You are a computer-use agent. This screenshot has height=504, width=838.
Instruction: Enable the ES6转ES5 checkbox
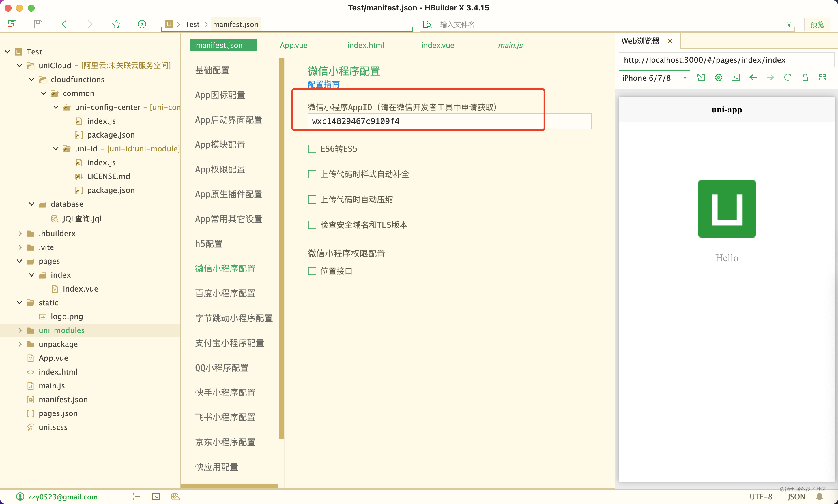(x=312, y=149)
